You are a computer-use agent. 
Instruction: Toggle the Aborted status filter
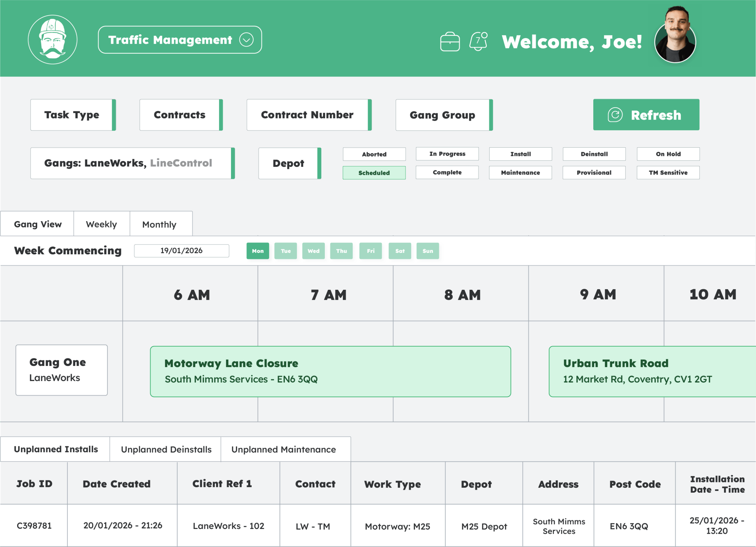(x=374, y=154)
